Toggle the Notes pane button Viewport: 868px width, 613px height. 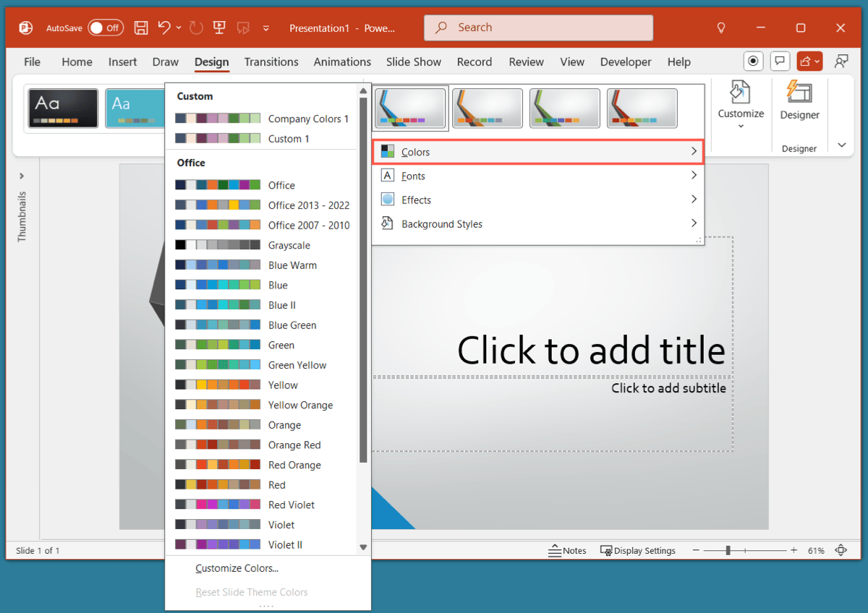(x=568, y=551)
